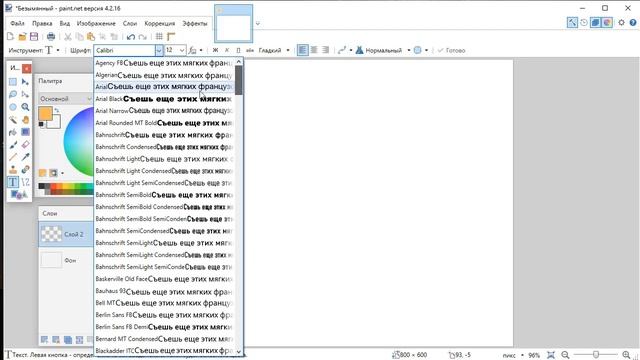Select the Move Selected Pixels tool
Viewport: 640px width, 360px height.
[25, 82]
